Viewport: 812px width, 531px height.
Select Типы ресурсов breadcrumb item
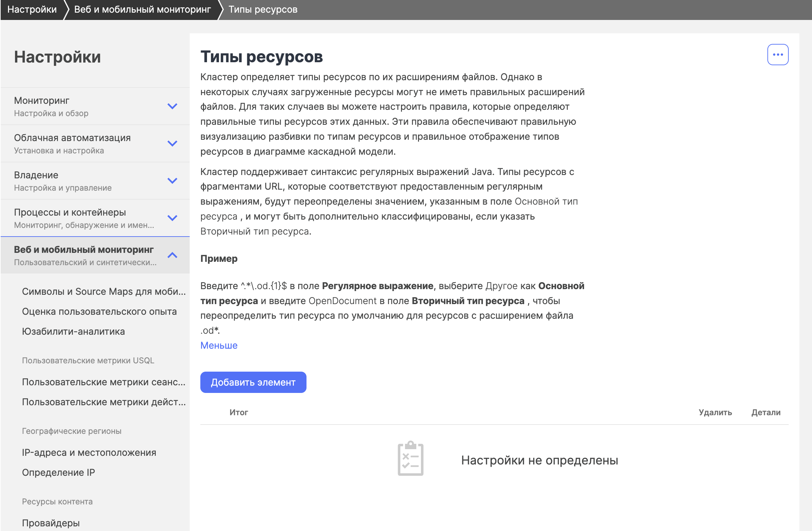[x=263, y=9]
